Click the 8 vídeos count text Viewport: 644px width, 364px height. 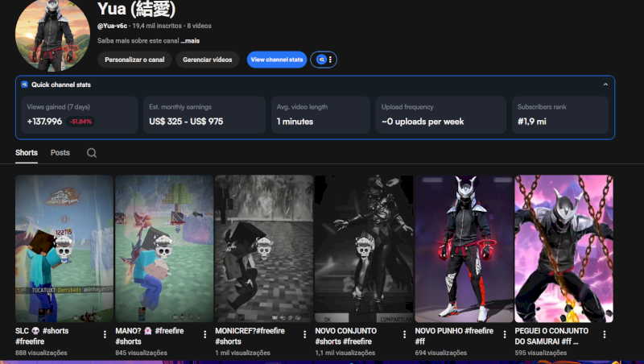coord(199,26)
